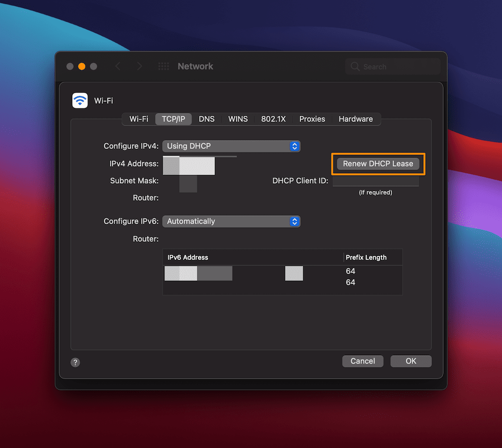The height and width of the screenshot is (448, 502).
Task: Select the TCP/IP tab
Action: pyautogui.click(x=173, y=119)
